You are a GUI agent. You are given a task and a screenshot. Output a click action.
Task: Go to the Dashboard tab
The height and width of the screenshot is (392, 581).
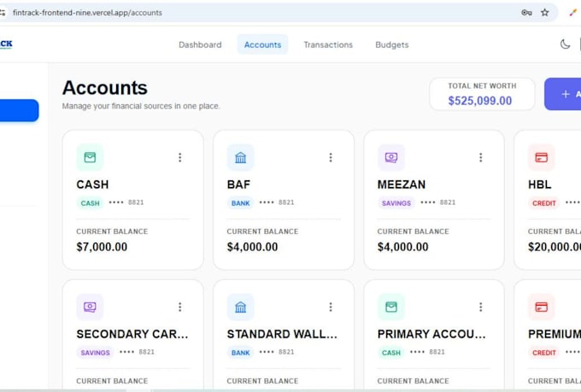coord(200,44)
